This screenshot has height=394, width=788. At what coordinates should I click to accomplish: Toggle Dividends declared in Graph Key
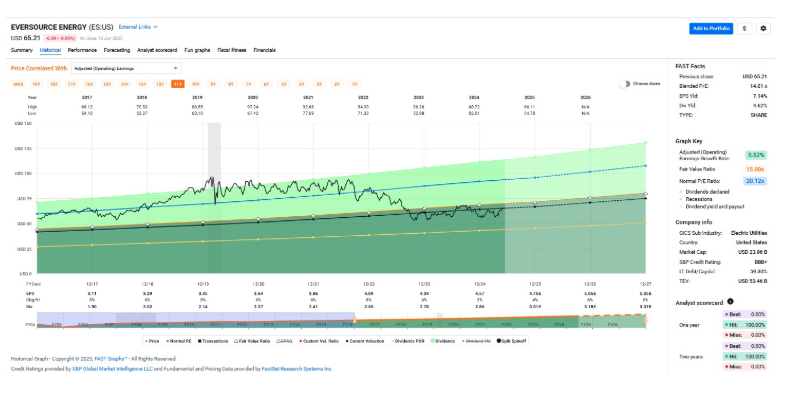[704, 191]
